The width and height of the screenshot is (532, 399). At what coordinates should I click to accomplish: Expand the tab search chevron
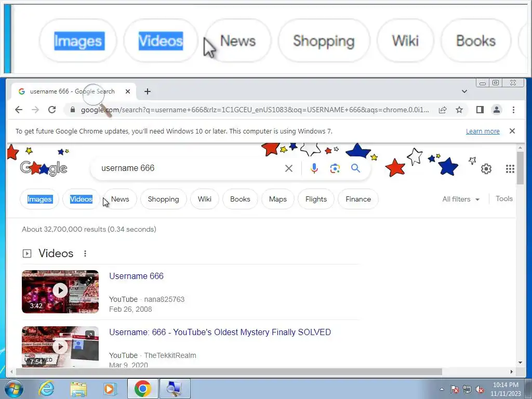click(x=464, y=91)
